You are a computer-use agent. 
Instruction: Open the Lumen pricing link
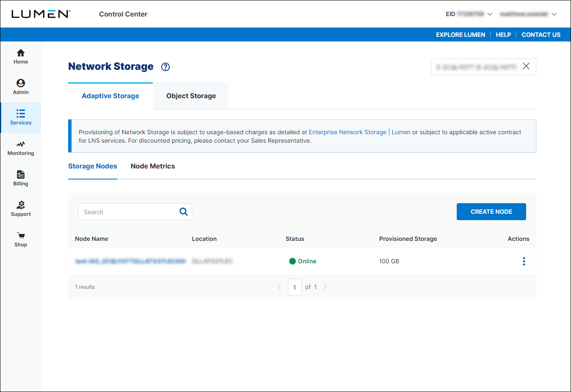(401, 132)
